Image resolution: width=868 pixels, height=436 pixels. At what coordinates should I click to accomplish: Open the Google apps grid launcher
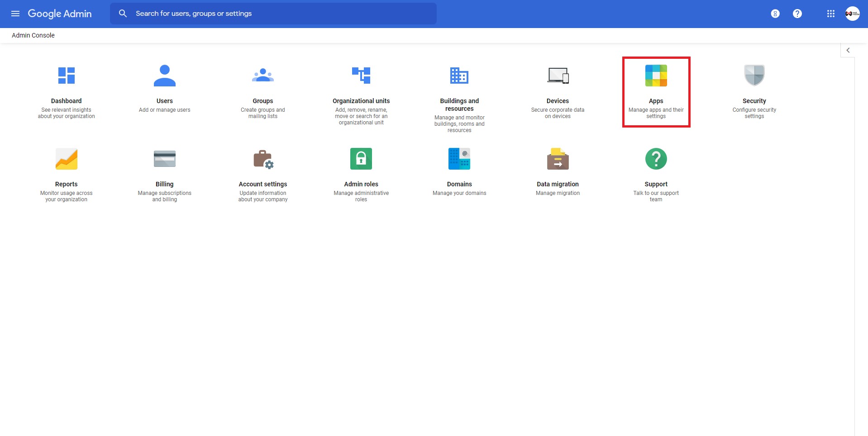point(831,14)
